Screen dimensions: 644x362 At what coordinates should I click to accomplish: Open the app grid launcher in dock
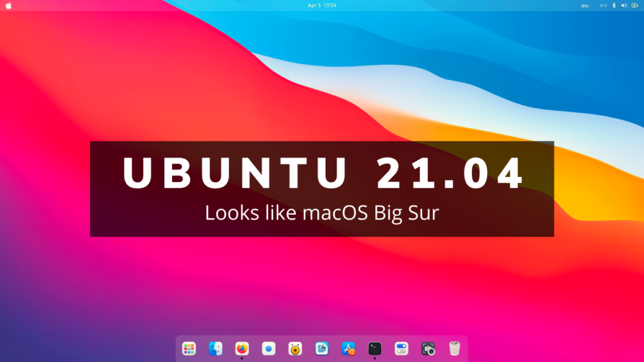[189, 349]
